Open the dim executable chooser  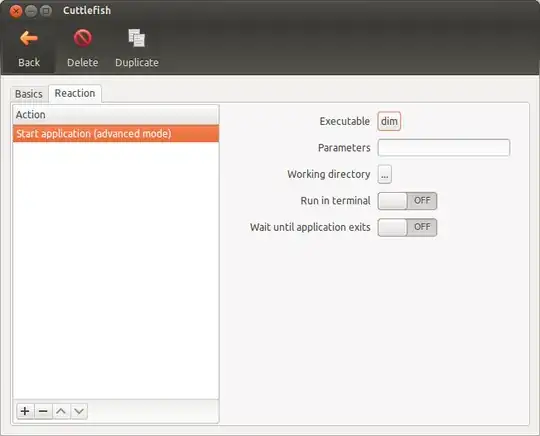coord(389,121)
